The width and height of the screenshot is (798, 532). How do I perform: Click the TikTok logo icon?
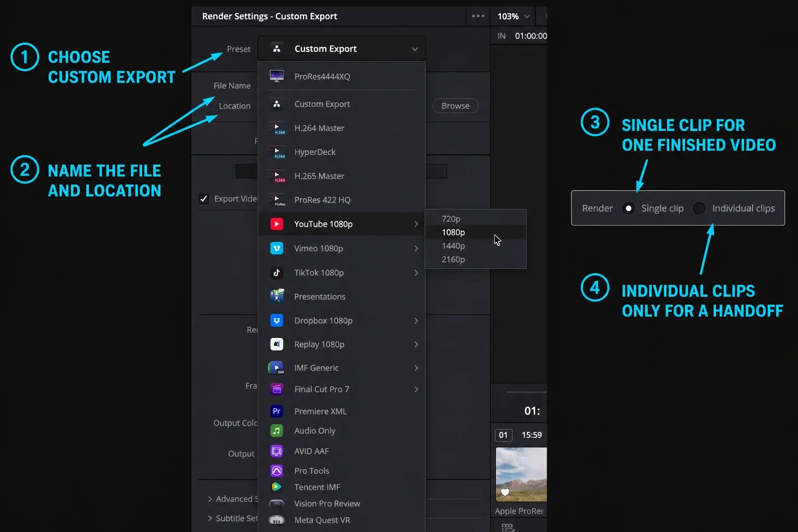(276, 272)
